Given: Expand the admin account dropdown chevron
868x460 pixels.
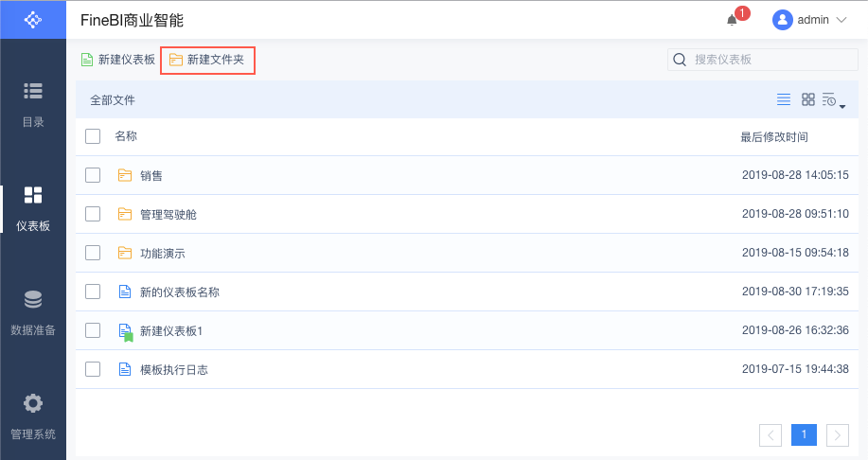Looking at the screenshot, I should pyautogui.click(x=842, y=20).
